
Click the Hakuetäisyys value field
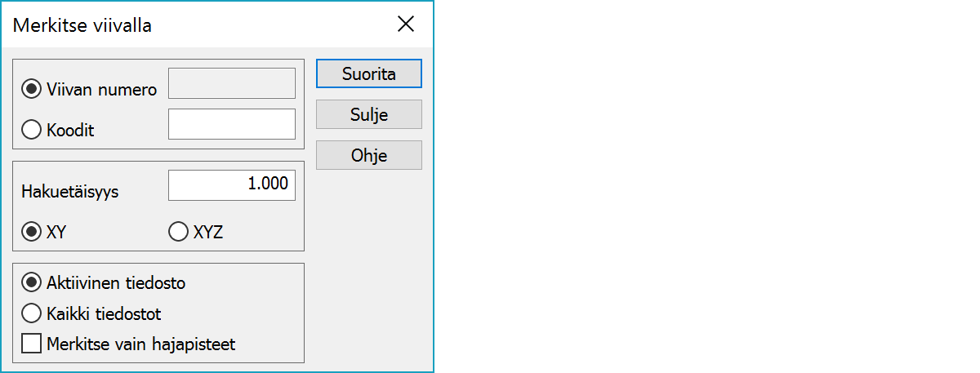click(231, 184)
